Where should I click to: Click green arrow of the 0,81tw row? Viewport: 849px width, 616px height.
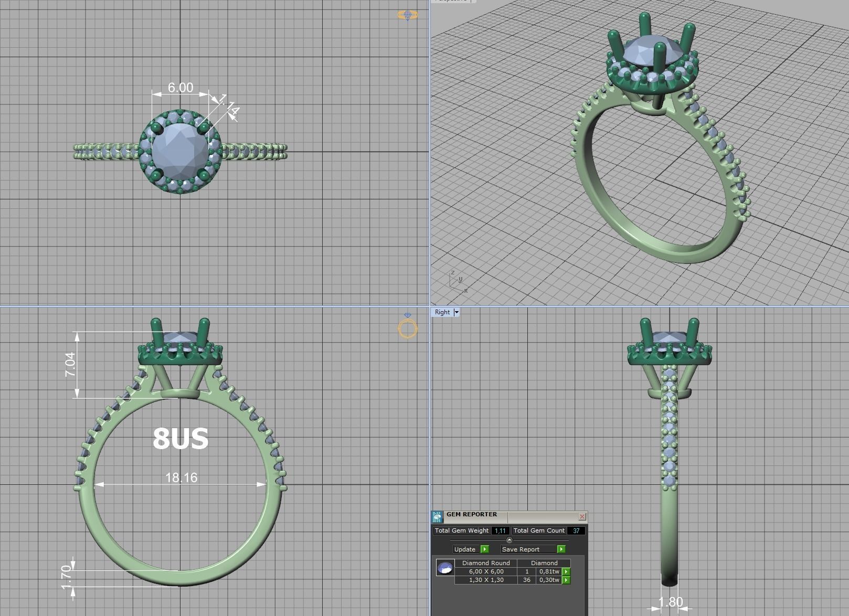pyautogui.click(x=566, y=571)
